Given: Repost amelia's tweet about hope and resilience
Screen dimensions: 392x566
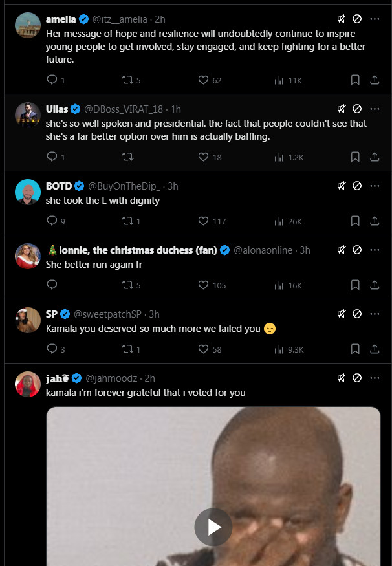Looking at the screenshot, I should tap(127, 80).
